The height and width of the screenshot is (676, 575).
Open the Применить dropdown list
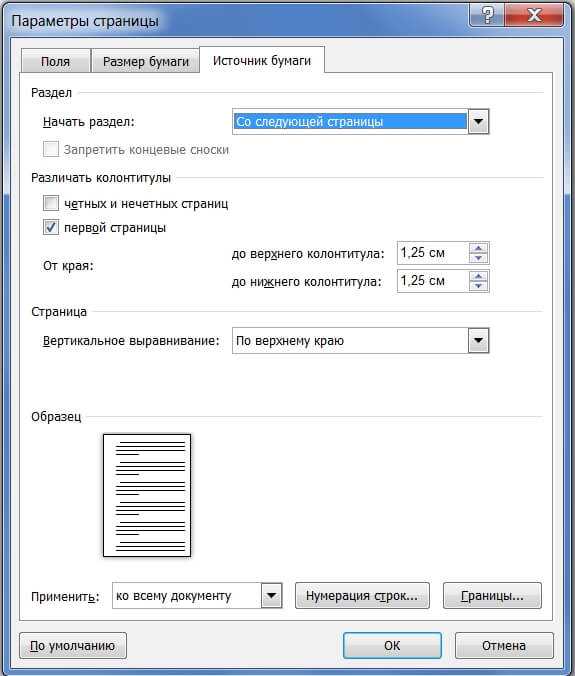(271, 596)
